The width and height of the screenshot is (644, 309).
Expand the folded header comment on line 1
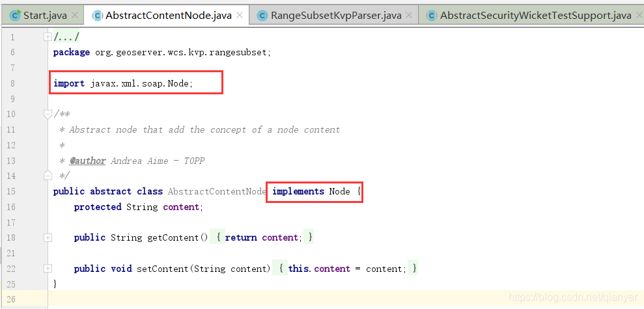48,37
